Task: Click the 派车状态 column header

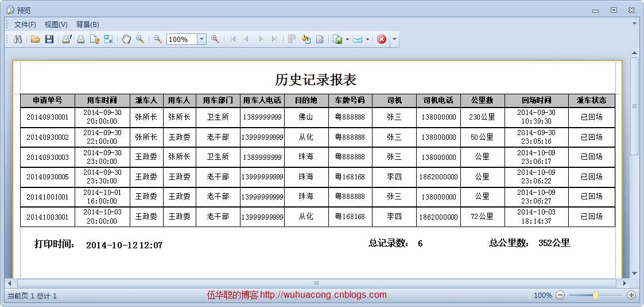Action: pyautogui.click(x=591, y=101)
